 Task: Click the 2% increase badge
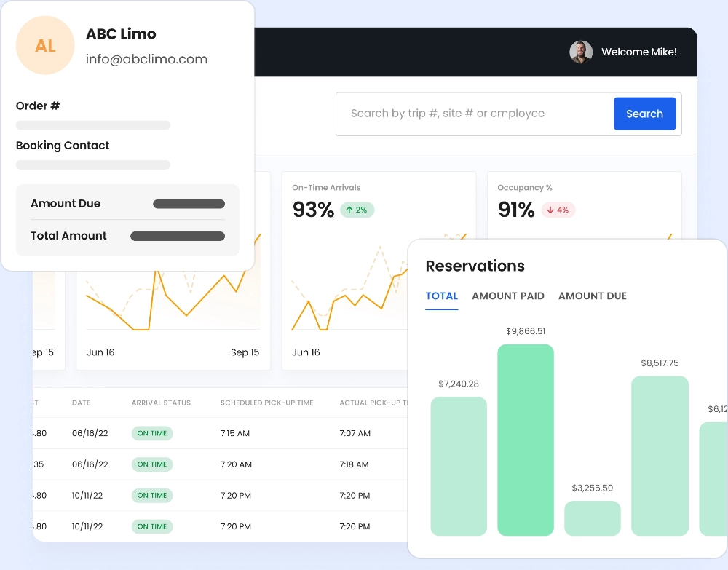click(357, 210)
